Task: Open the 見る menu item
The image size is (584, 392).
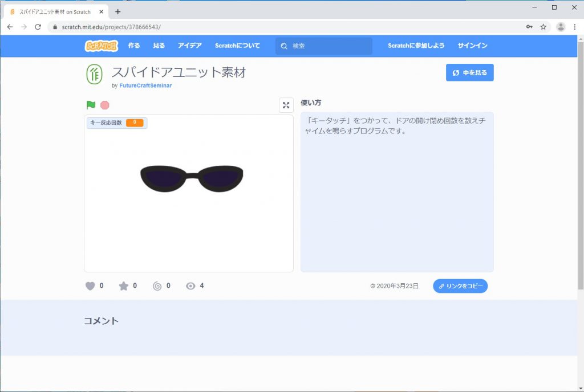Action: click(x=159, y=46)
